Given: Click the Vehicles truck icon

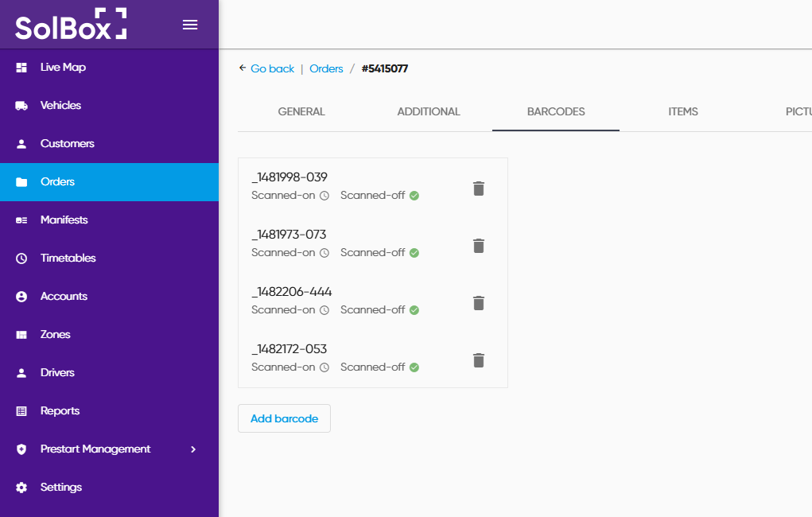Looking at the screenshot, I should [x=22, y=106].
